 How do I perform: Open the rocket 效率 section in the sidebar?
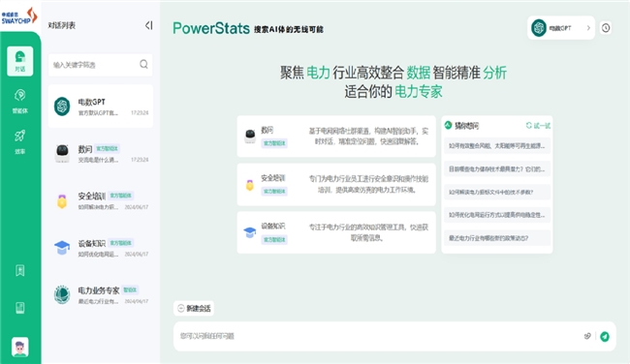[x=20, y=141]
